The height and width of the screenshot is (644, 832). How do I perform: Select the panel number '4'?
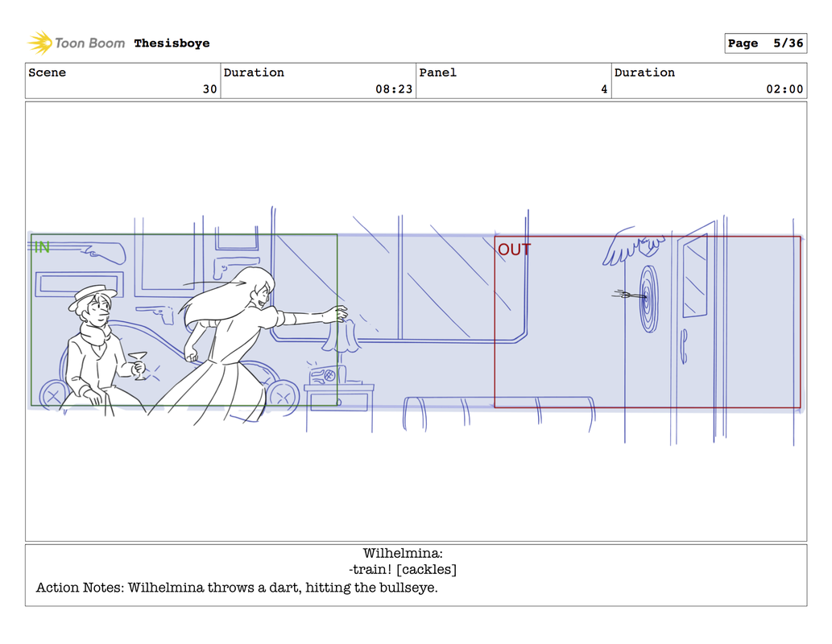[x=604, y=89]
